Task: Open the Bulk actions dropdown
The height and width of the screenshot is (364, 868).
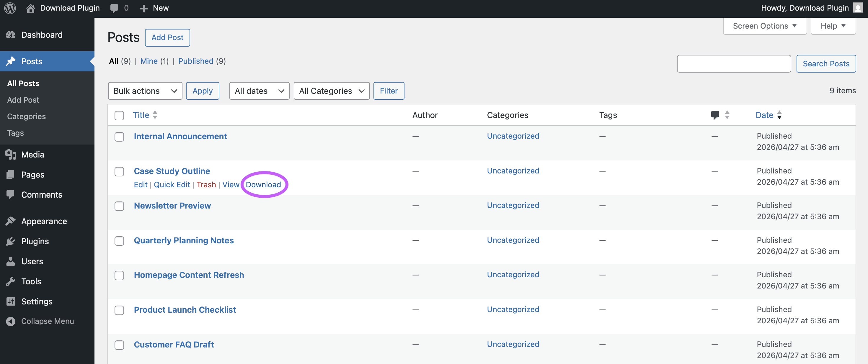Action: tap(145, 91)
